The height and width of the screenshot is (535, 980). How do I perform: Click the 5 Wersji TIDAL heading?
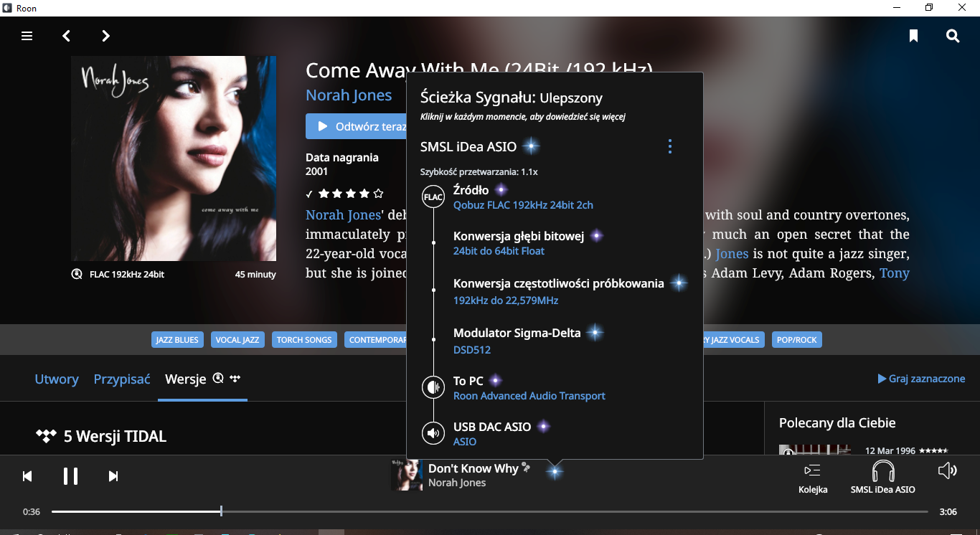(115, 436)
